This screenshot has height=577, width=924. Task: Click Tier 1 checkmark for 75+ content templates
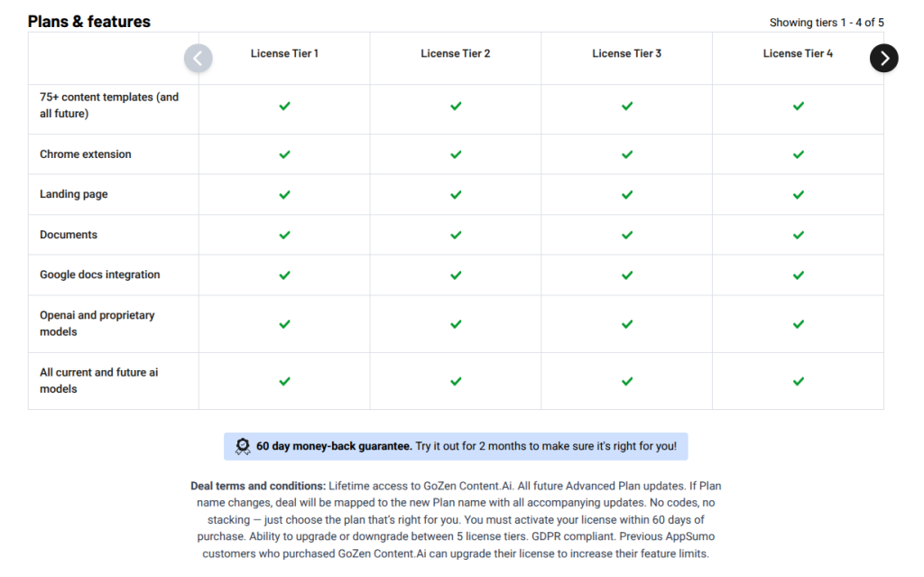pyautogui.click(x=284, y=106)
